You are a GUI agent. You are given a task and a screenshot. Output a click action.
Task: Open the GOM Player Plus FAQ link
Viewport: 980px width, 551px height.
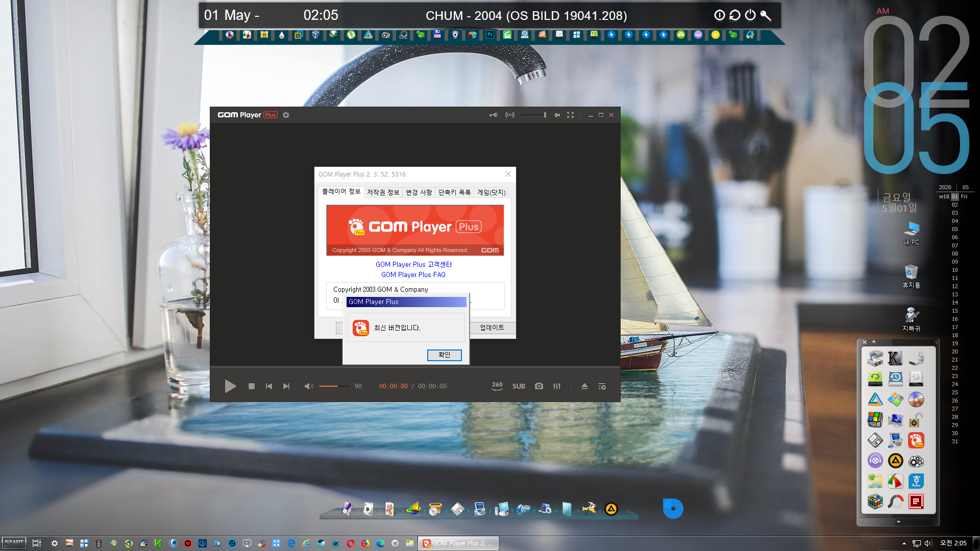tap(413, 274)
